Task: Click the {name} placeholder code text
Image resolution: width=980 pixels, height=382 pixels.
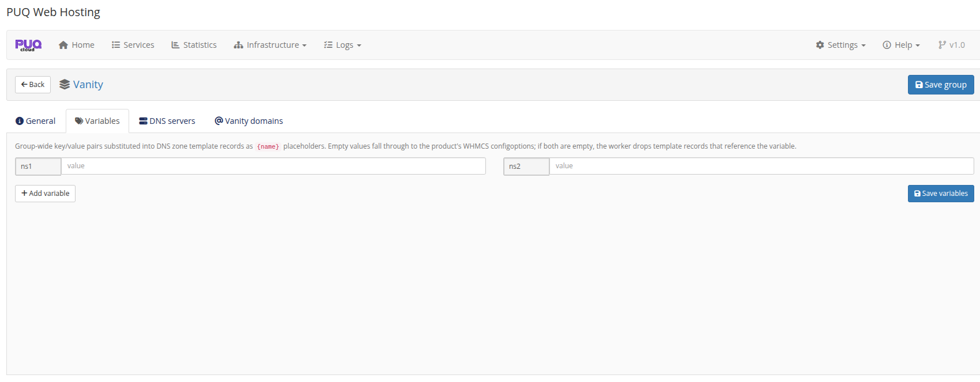Action: 268,147
